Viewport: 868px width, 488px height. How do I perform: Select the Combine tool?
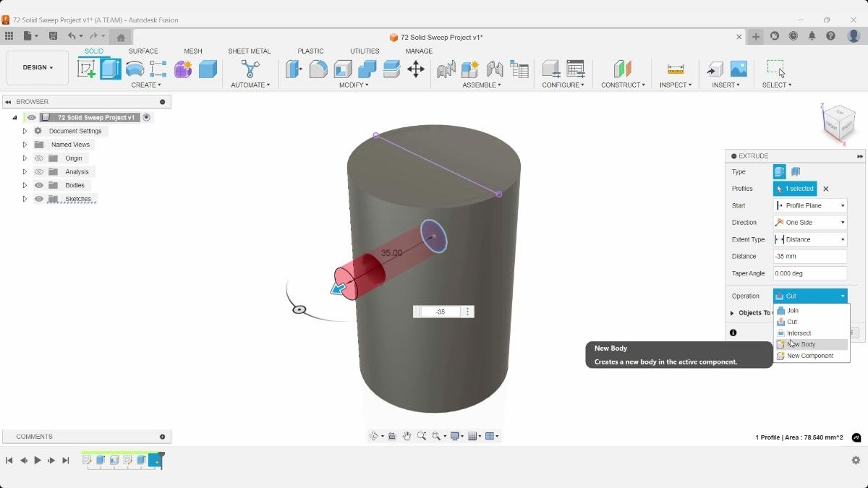click(x=367, y=69)
